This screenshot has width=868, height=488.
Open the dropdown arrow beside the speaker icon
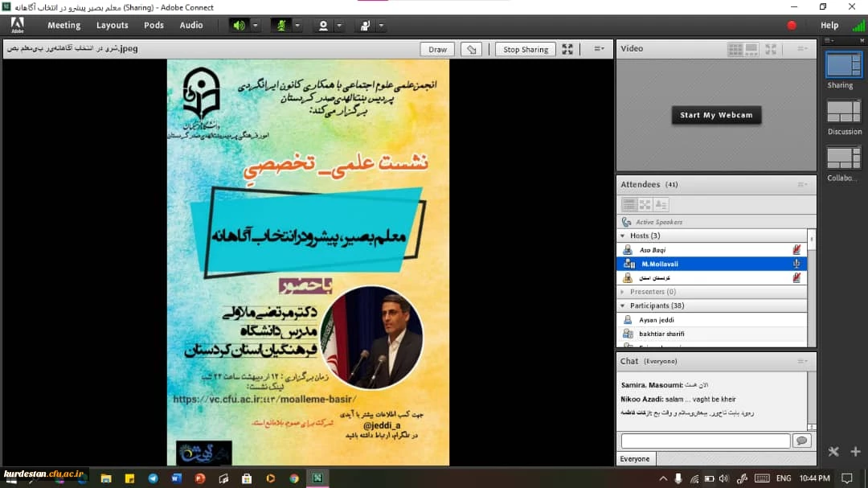click(256, 26)
